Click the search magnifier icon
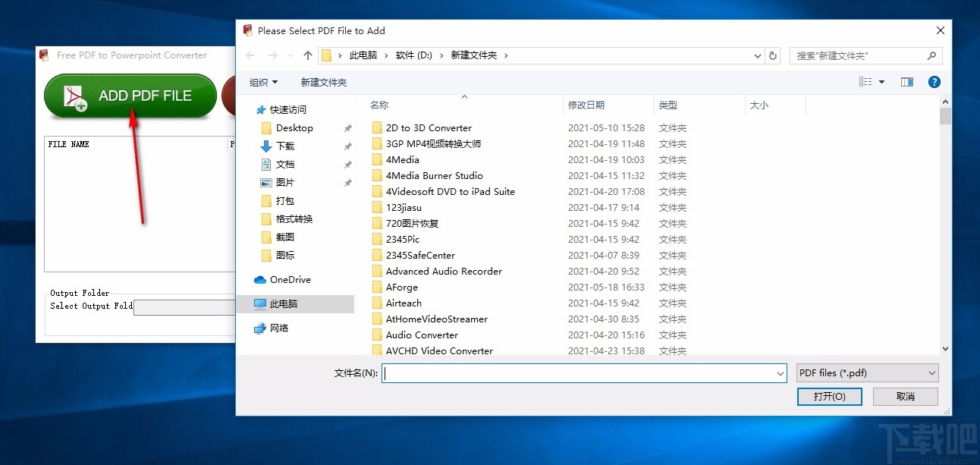This screenshot has width=980, height=465. (x=931, y=55)
